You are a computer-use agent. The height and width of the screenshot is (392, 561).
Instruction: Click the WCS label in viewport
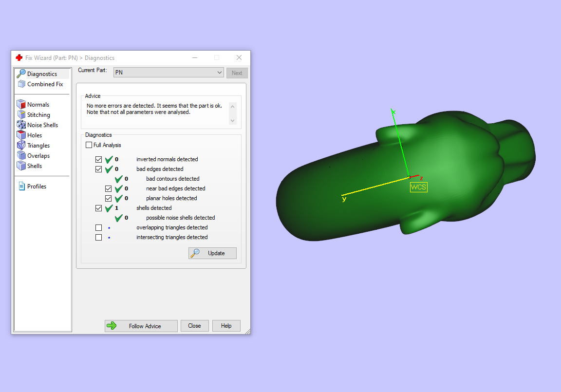(x=418, y=187)
